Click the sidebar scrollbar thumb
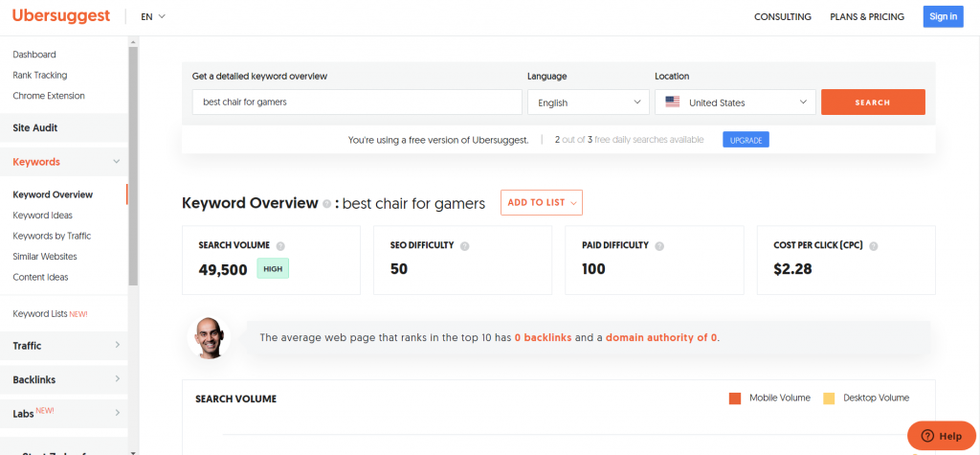This screenshot has width=980, height=455. (133, 166)
